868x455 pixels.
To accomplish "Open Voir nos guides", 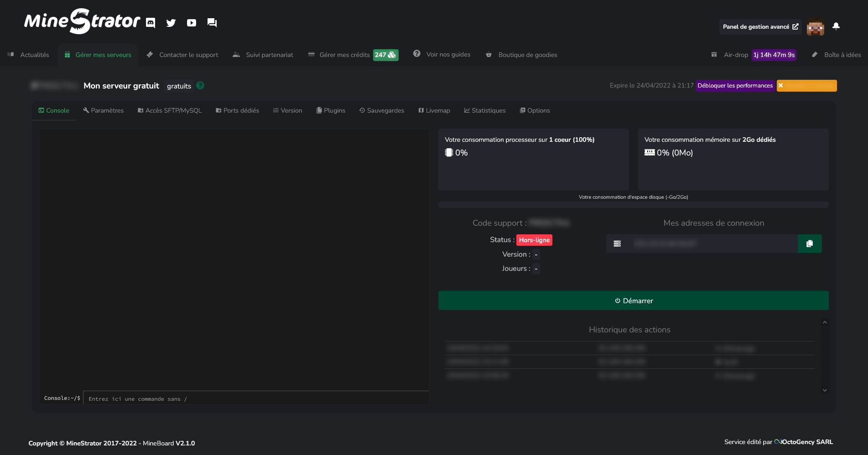I will click(442, 54).
